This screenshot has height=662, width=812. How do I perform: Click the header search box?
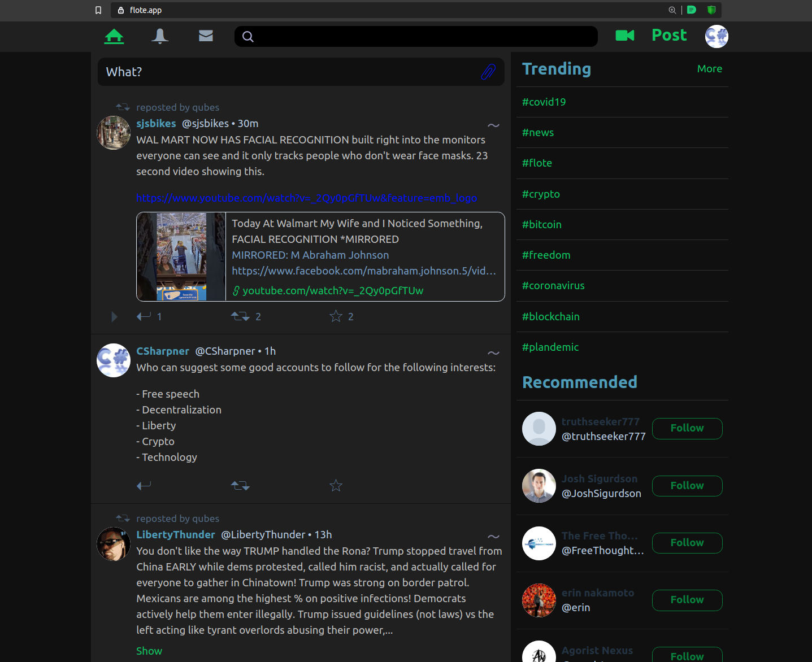point(416,37)
